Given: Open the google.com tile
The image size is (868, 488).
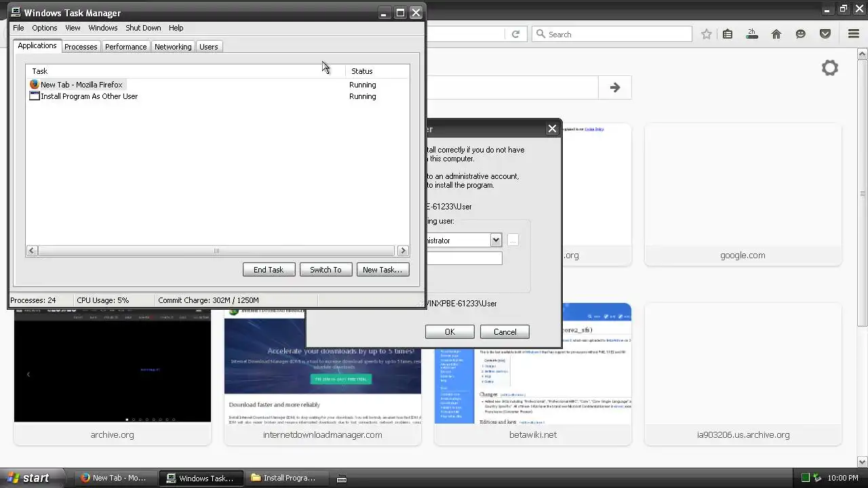Looking at the screenshot, I should click(x=743, y=195).
